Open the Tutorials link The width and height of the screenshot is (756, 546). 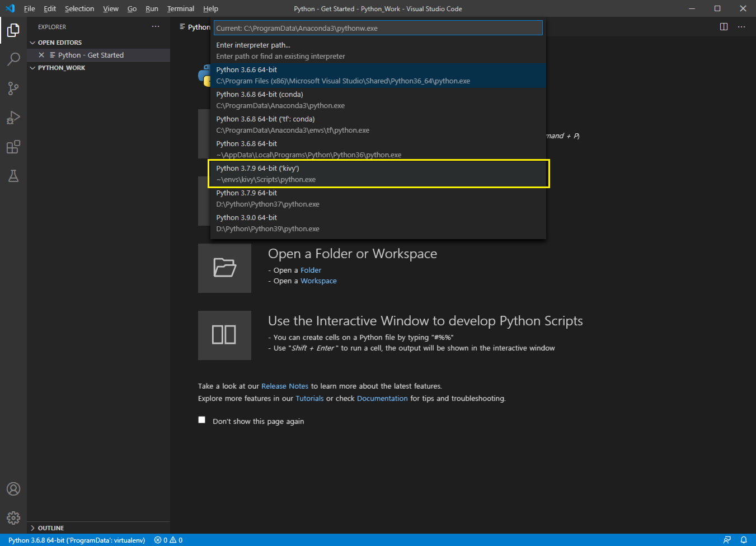coord(309,398)
